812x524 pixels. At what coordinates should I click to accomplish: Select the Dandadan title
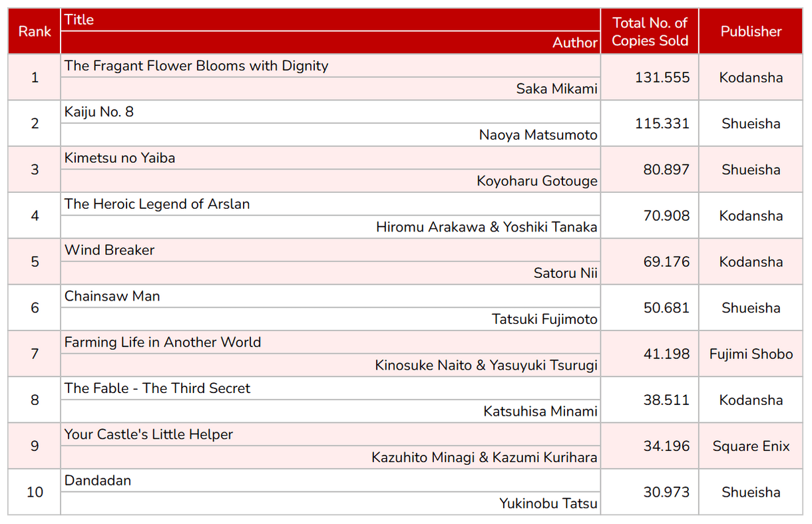pyautogui.click(x=98, y=480)
